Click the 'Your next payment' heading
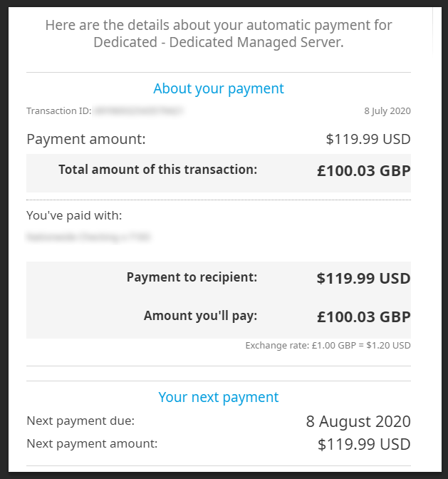This screenshot has height=479, width=448. [219, 398]
